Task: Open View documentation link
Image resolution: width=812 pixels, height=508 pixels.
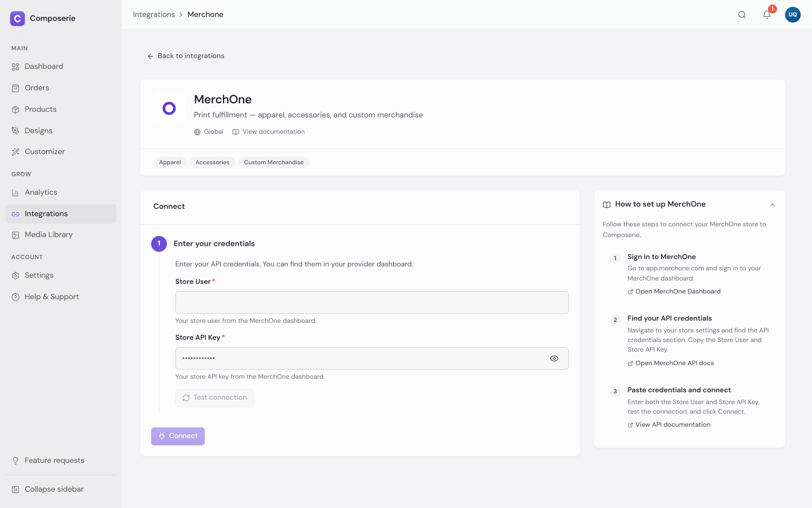Action: tap(269, 132)
